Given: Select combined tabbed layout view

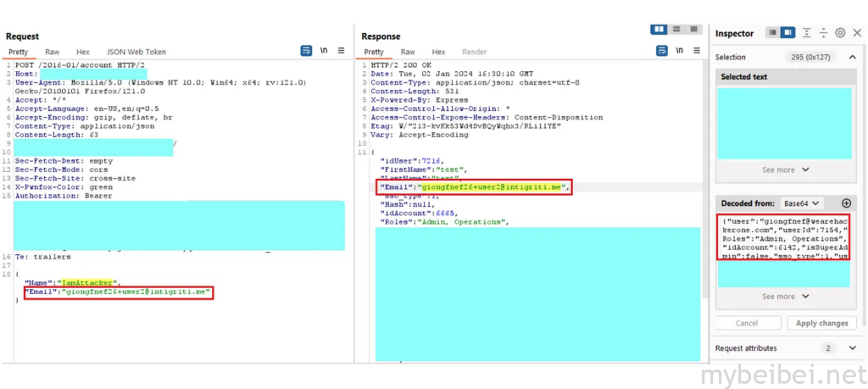Looking at the screenshot, I should coord(693,30).
